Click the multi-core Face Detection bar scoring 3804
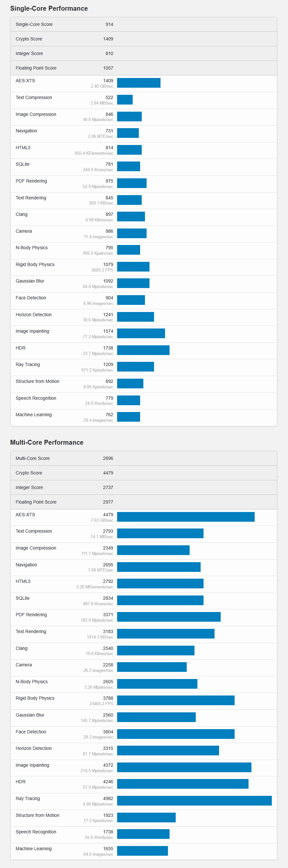 [175, 734]
